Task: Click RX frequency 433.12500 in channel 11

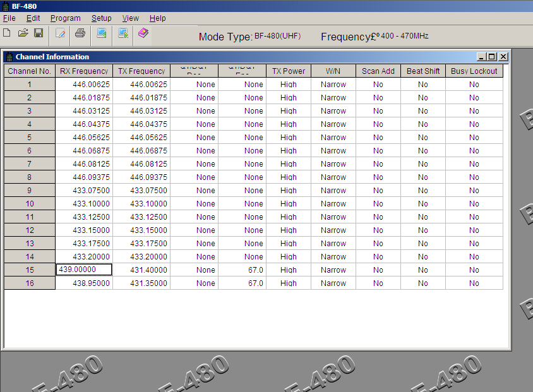Action: coord(84,217)
